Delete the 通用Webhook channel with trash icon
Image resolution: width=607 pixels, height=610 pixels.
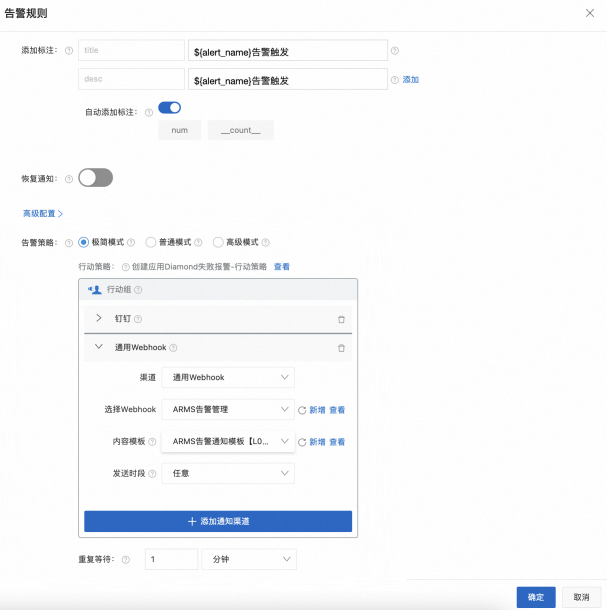341,348
